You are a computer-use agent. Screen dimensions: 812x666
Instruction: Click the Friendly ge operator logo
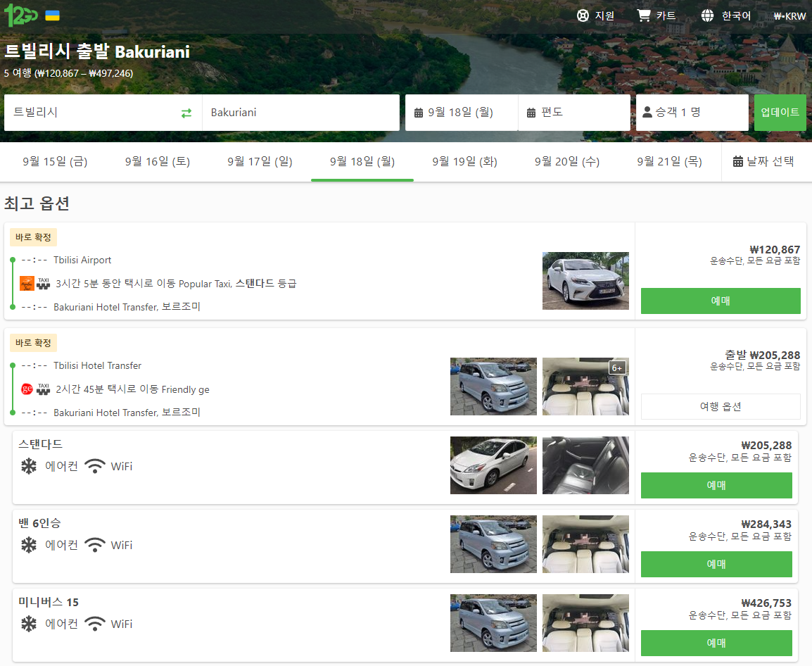[27, 389]
